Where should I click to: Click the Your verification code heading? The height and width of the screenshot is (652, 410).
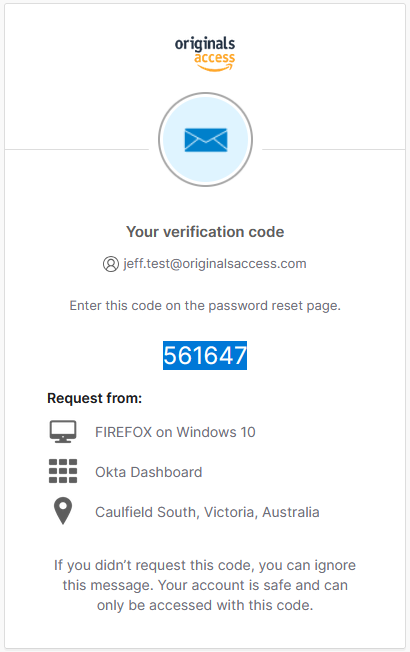(205, 232)
